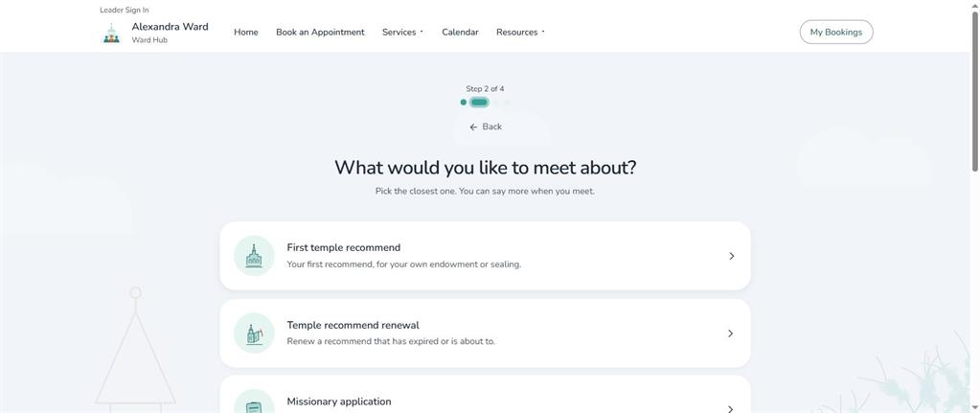Open Temple recommend renewal via chevron arrow

click(730, 333)
